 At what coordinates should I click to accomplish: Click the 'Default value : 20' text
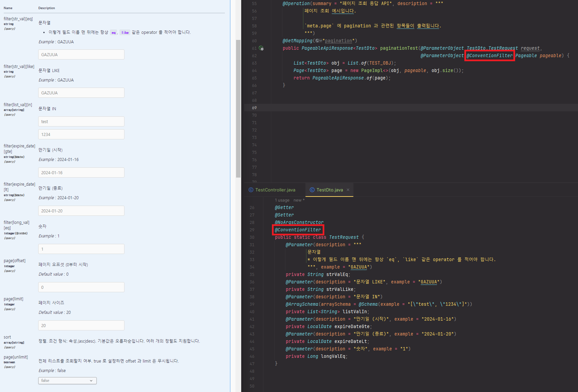pos(54,313)
